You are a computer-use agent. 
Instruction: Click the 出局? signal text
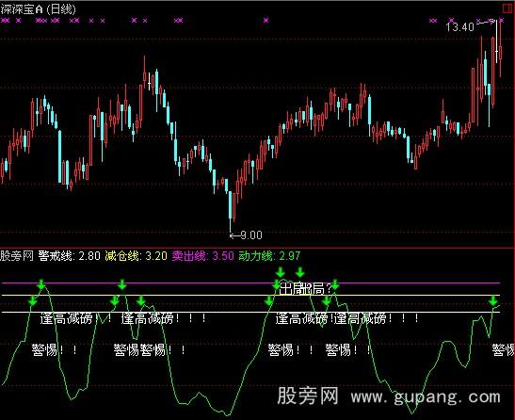[305, 289]
